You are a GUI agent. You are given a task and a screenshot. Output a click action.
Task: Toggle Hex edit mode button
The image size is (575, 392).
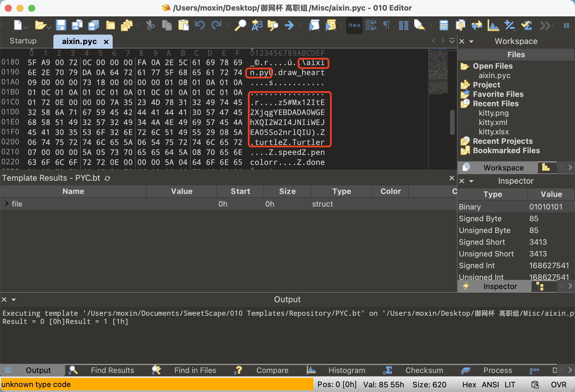pyautogui.click(x=354, y=26)
